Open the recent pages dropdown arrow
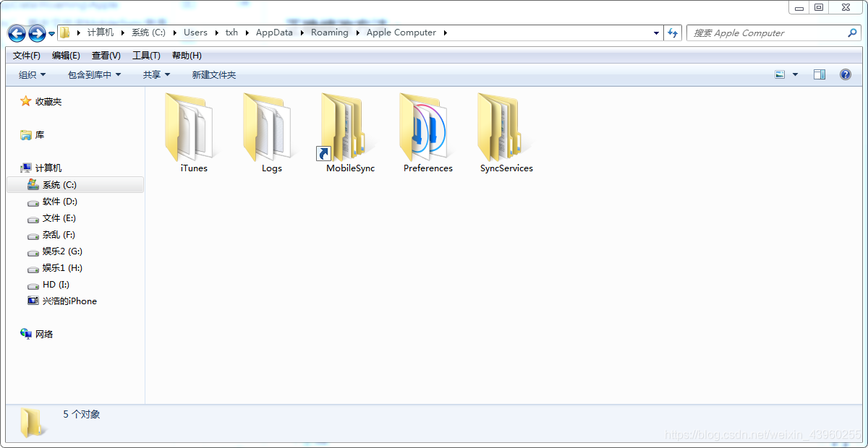Screen dimensions: 868x448 pos(52,34)
